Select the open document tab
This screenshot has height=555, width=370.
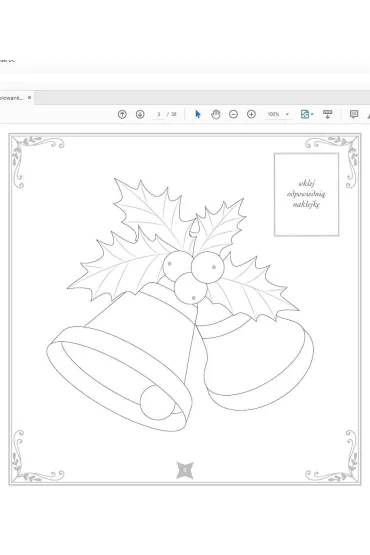[x=12, y=98]
